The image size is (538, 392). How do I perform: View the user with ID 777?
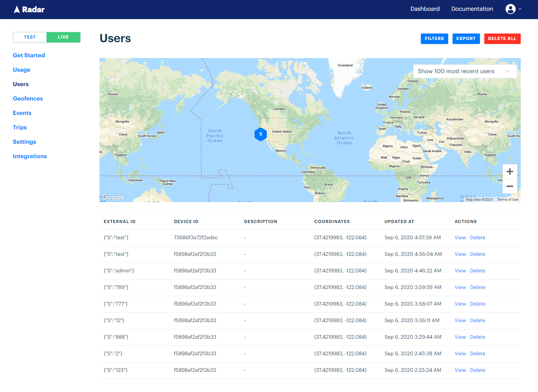click(x=460, y=304)
